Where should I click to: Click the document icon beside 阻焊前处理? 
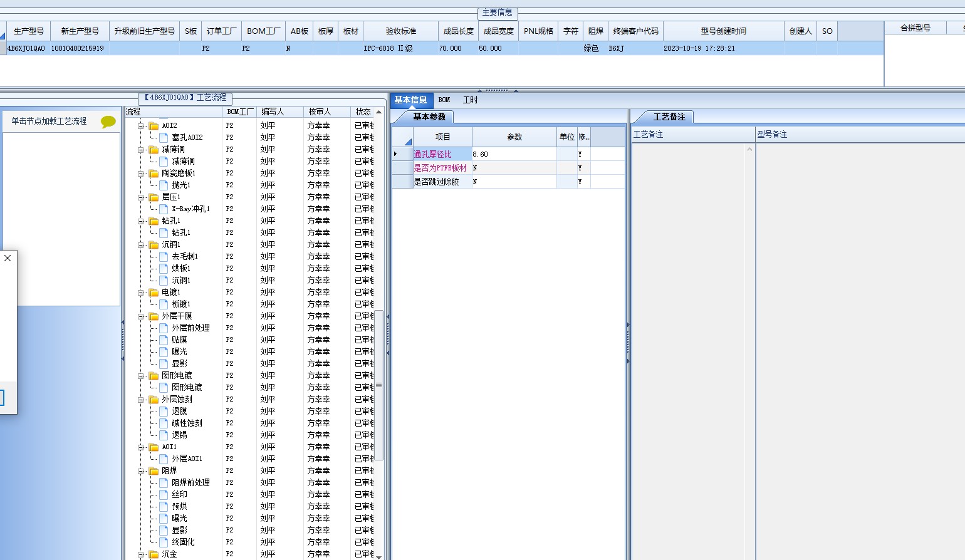pos(164,482)
